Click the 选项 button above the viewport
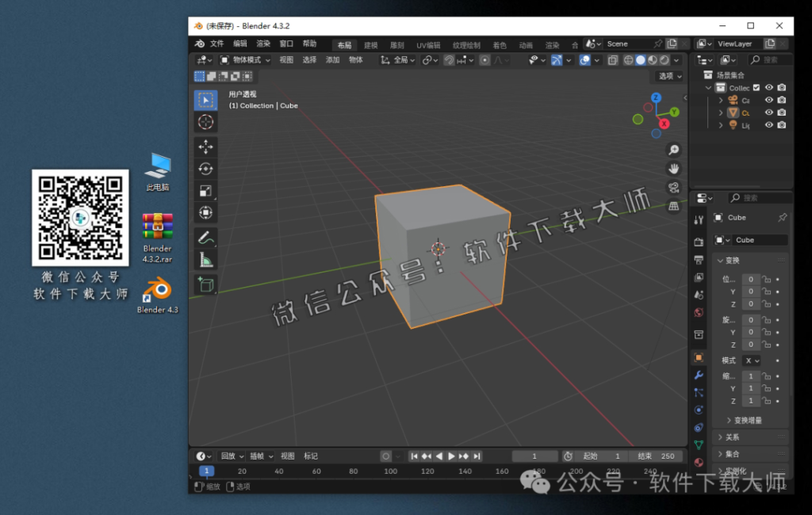Image resolution: width=812 pixels, height=515 pixels. click(x=668, y=75)
